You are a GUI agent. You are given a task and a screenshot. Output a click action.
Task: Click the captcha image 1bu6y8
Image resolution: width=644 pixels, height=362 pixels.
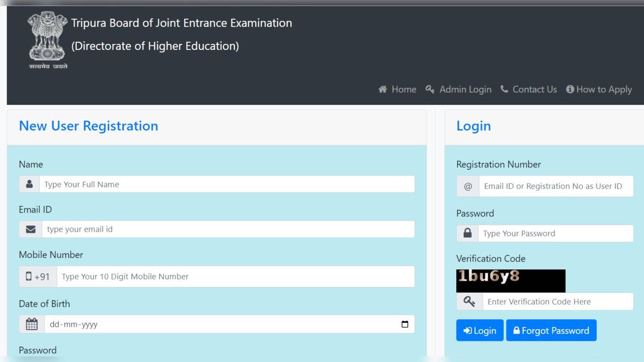[x=511, y=280]
